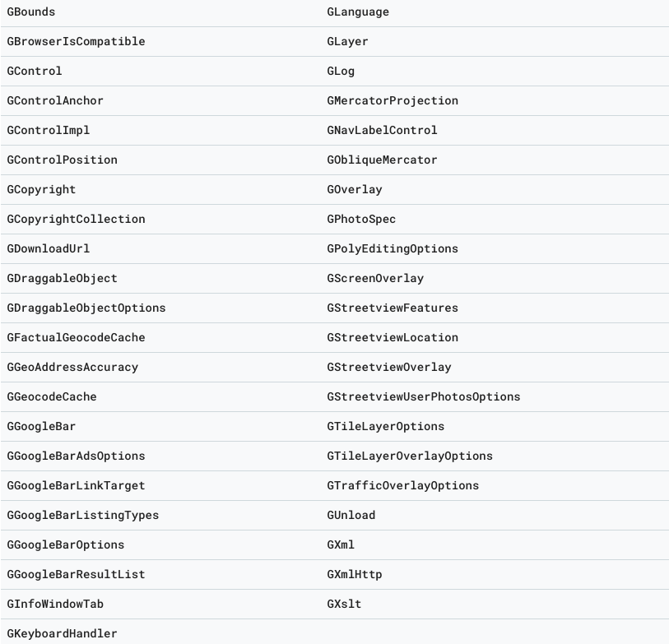
Task: Open the GPolyEditingOptions entry
Action: tap(393, 249)
